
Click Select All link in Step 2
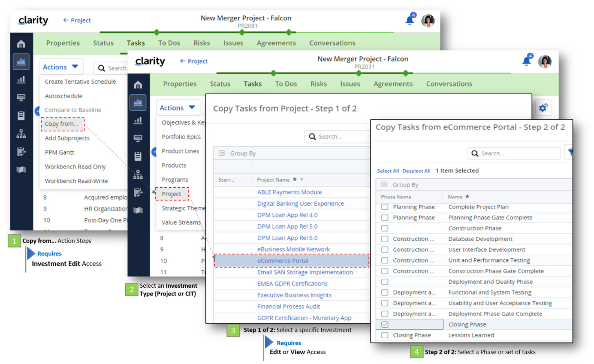[388, 171]
